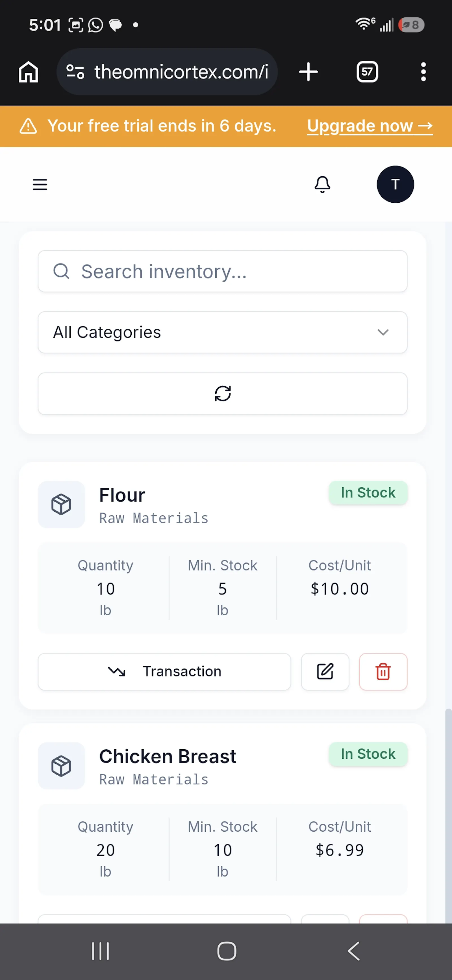Open the browser three-dot menu
This screenshot has width=452, height=980.
[x=423, y=72]
